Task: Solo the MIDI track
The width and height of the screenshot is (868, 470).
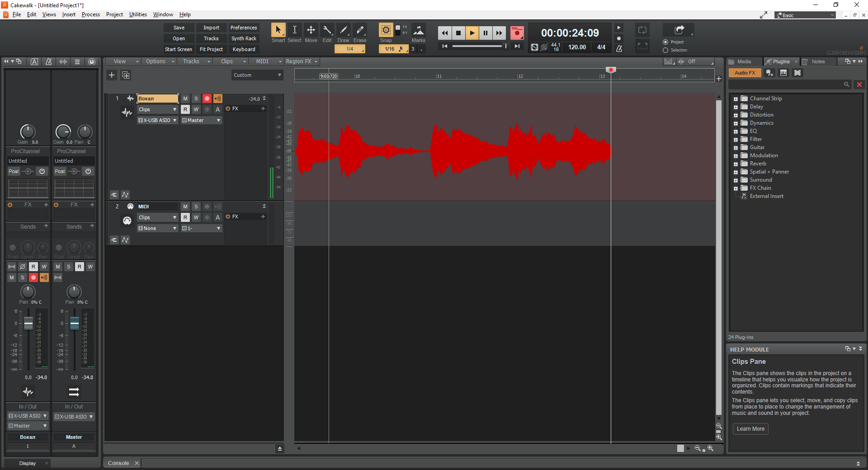Action: [x=196, y=207]
